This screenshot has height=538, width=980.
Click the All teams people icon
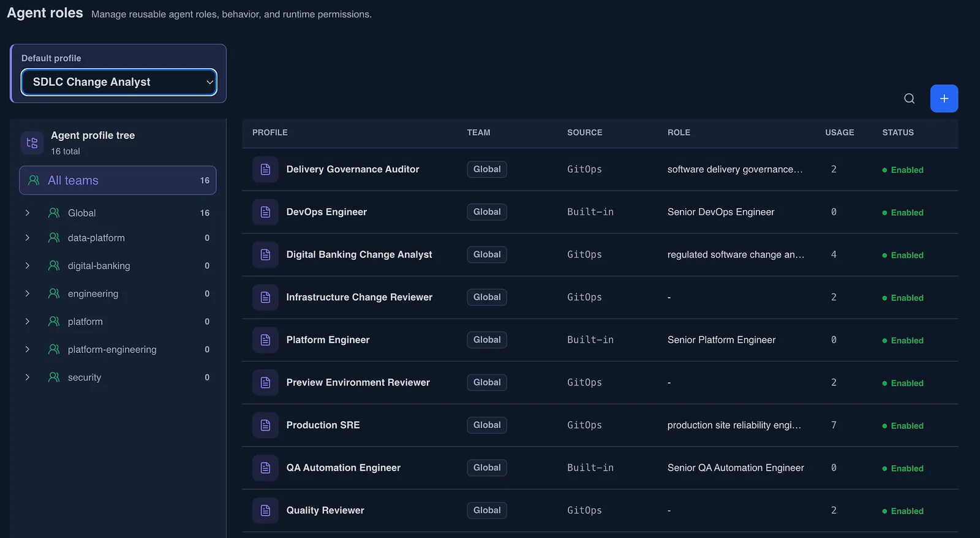(34, 180)
